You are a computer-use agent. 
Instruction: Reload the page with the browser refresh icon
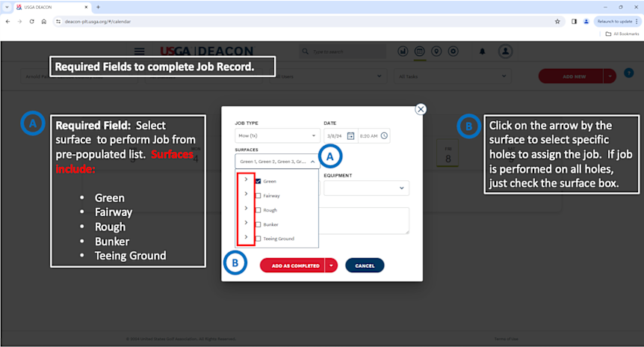point(31,22)
